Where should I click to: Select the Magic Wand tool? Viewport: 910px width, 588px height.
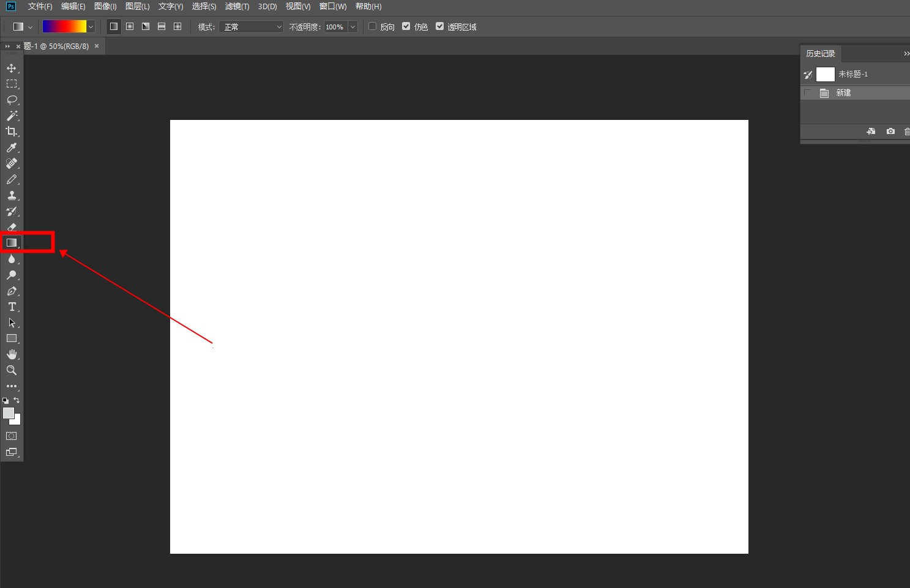pyautogui.click(x=12, y=116)
